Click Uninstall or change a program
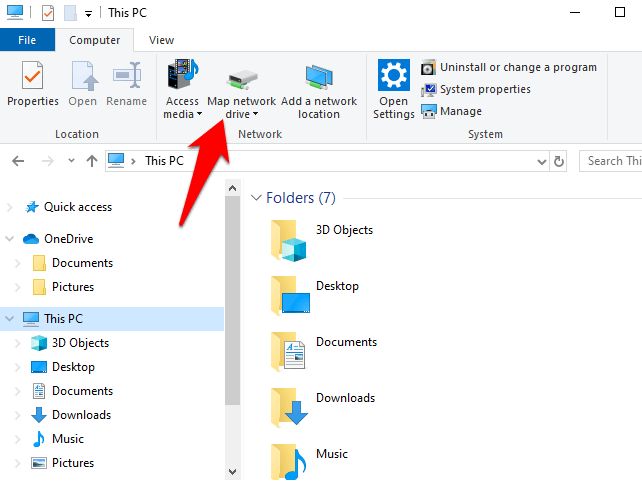 pyautogui.click(x=509, y=67)
